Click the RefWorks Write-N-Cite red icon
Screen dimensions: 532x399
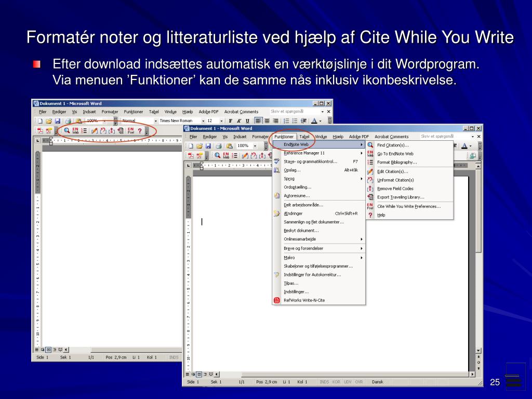[x=277, y=300]
